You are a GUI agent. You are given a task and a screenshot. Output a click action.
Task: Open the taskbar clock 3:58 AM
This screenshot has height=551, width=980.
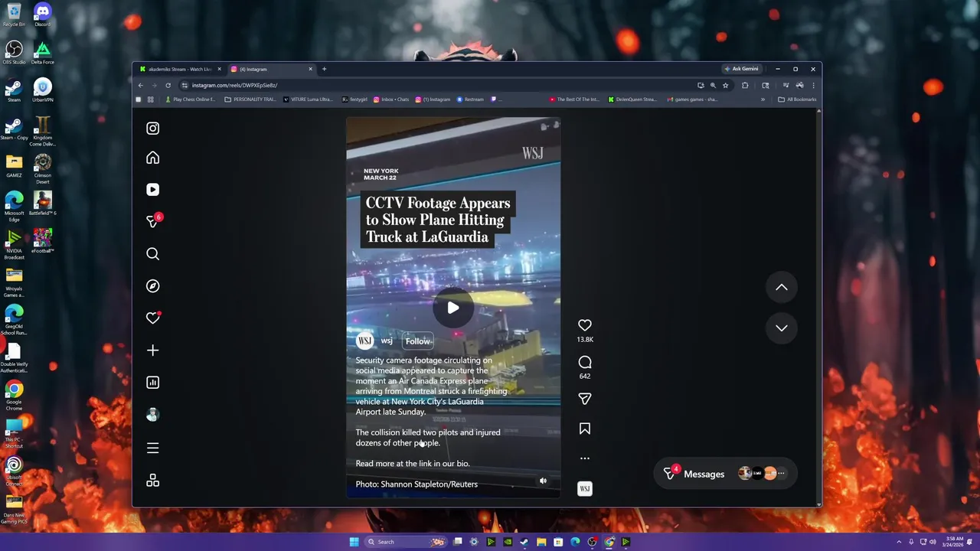[954, 542]
